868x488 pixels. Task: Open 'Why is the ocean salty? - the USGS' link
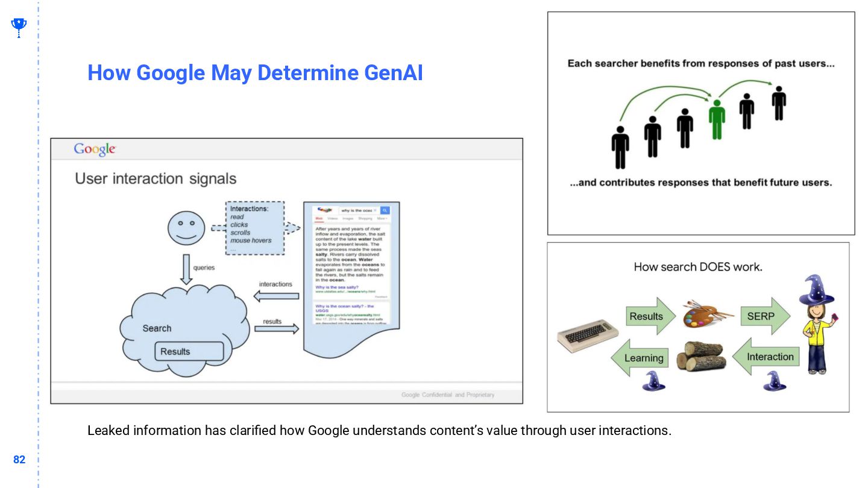coord(344,308)
